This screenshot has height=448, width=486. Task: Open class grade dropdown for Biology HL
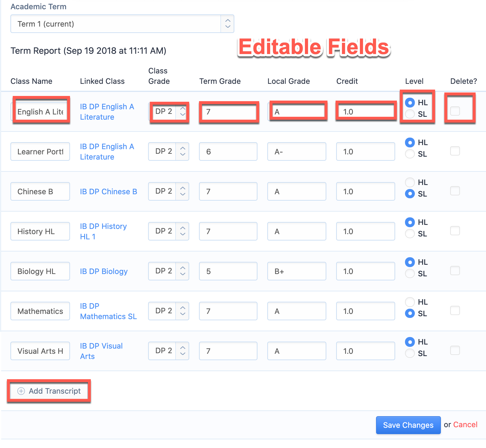coord(169,271)
